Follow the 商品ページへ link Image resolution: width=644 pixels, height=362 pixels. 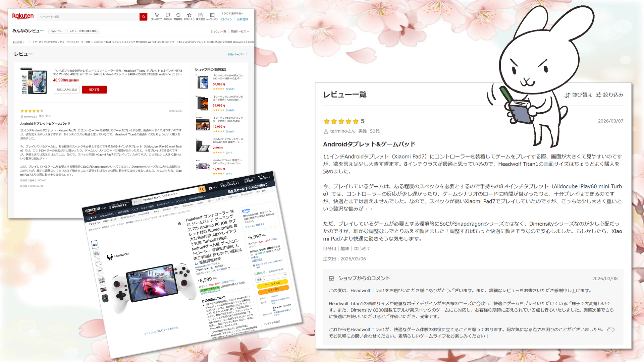237,54
